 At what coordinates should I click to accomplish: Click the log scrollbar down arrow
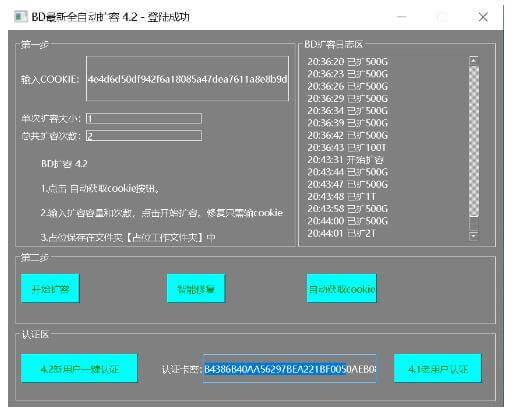click(x=474, y=236)
